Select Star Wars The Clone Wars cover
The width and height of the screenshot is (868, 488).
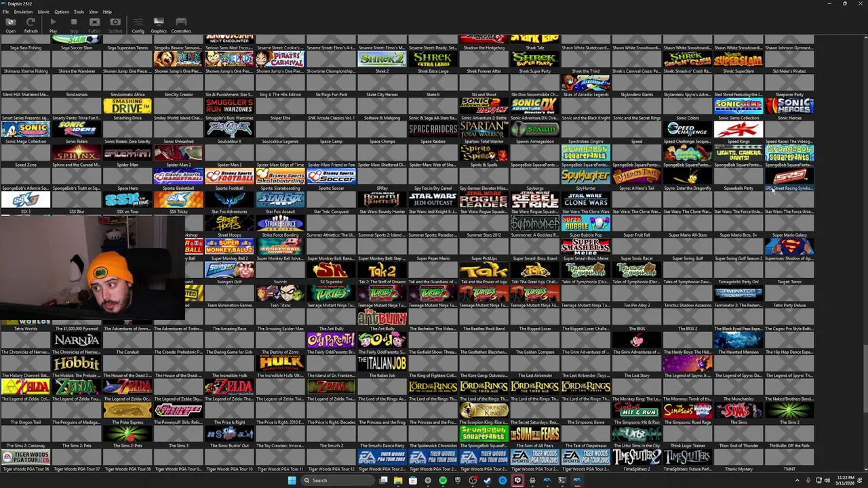pos(585,199)
